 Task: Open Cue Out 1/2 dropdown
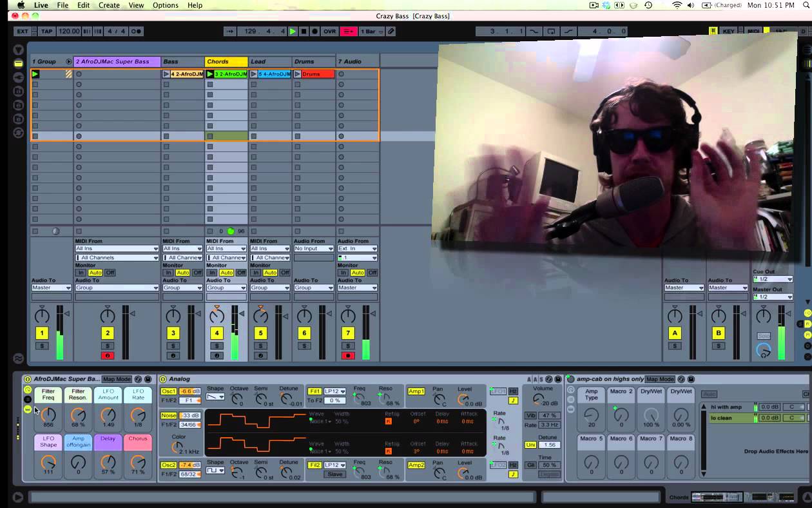coord(772,279)
